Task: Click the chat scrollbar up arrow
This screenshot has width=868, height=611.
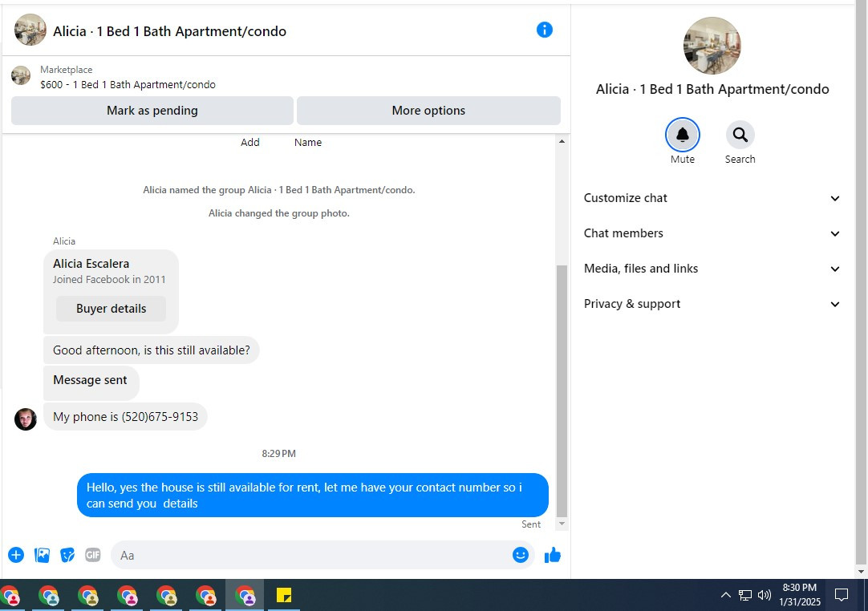Action: (x=562, y=141)
